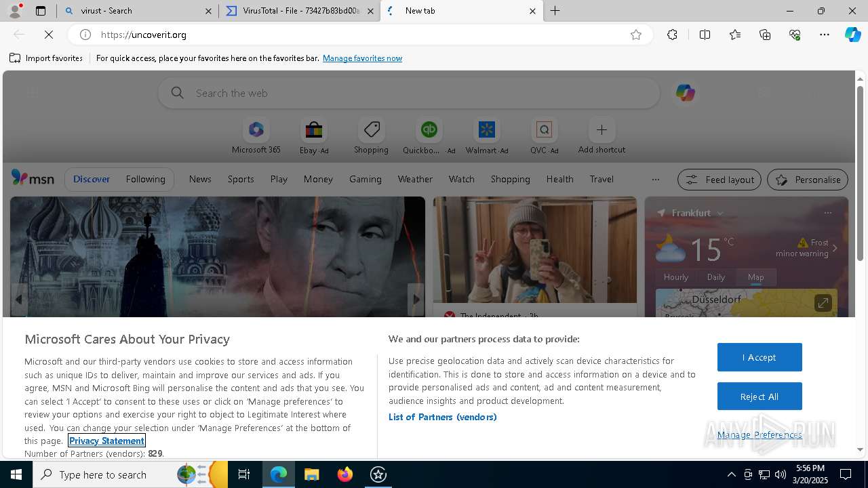The image size is (868, 488).
Task: Open the Watch menu item
Action: [462, 179]
